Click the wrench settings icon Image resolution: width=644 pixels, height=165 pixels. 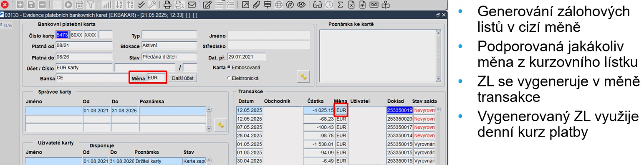click(x=152, y=5)
